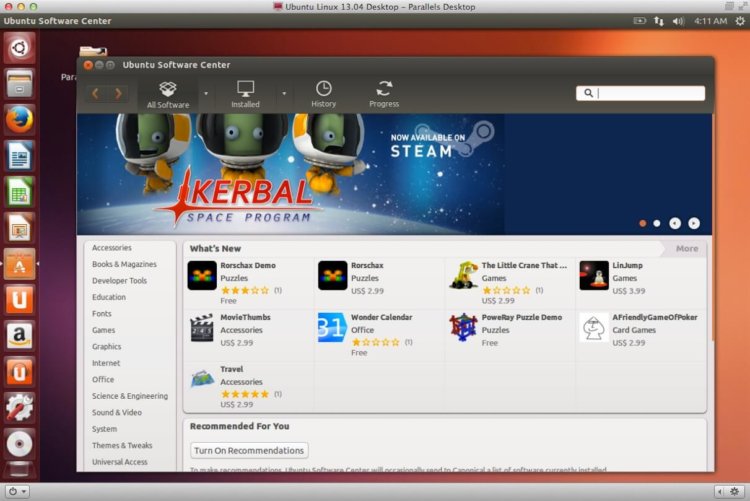Browse the Developer Tools category
Screen dimensions: 750x501
[120, 280]
